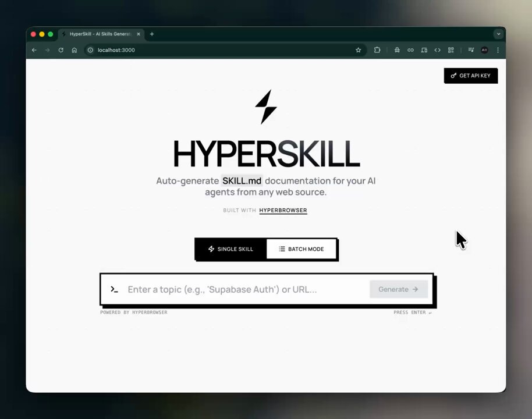
Task: Click the terminal prompt icon in input
Action: coord(114,289)
